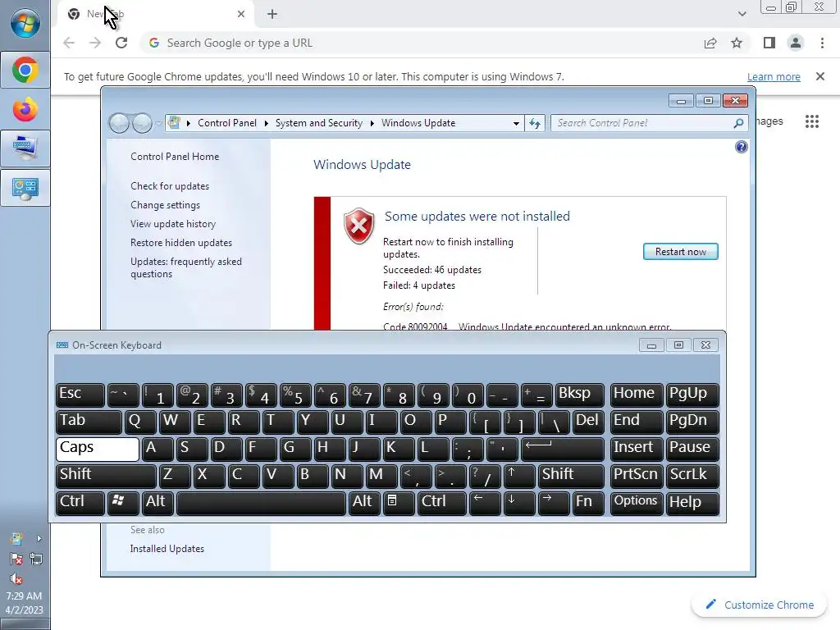Launch Firefox from the taskbar
The image size is (840, 630).
[x=25, y=110]
